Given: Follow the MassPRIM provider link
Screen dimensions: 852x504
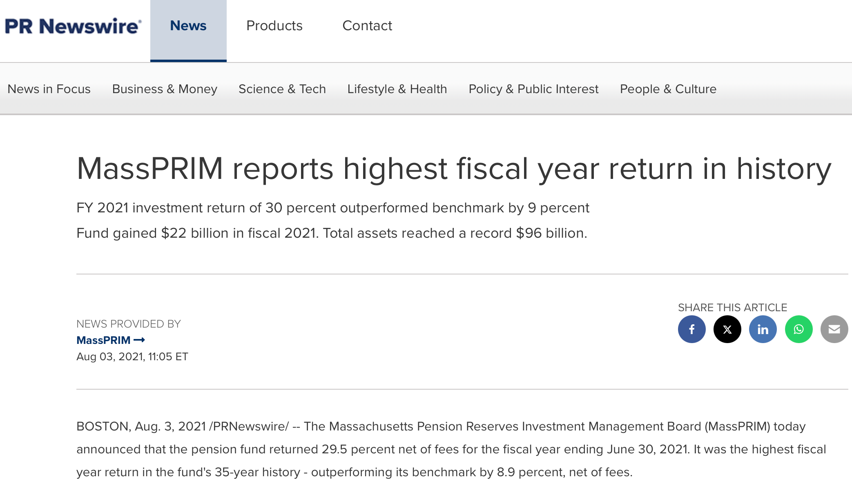Looking at the screenshot, I should pos(103,340).
